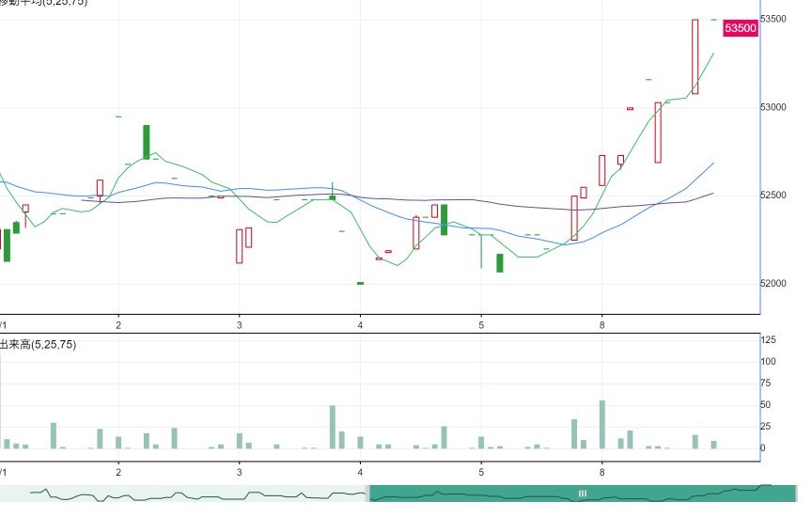Click the small green candle sitting at 52000

point(361,283)
